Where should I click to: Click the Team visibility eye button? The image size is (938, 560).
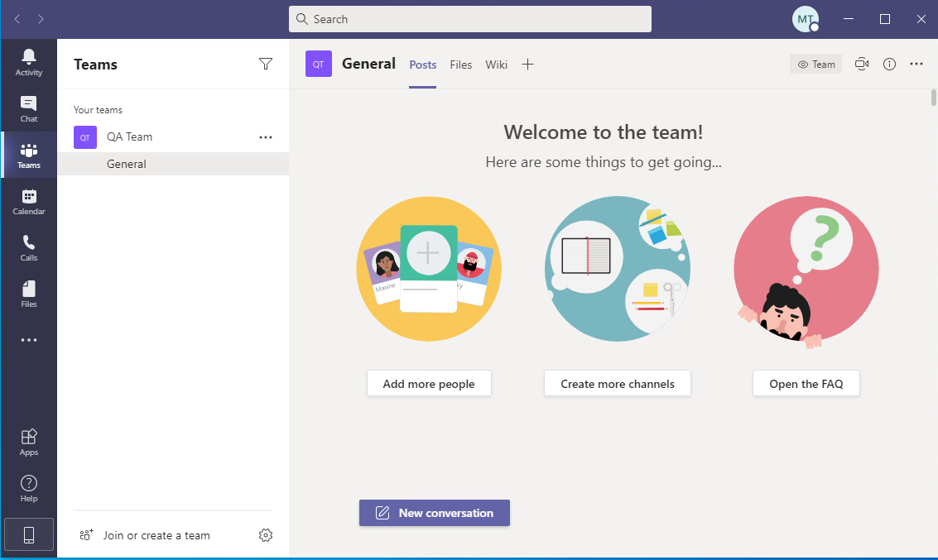[815, 65]
